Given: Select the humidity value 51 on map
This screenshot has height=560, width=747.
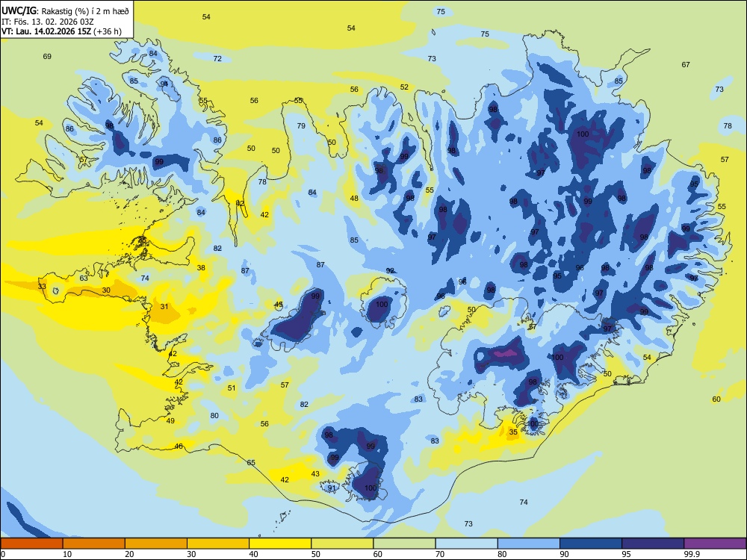Looking at the screenshot, I should [232, 388].
